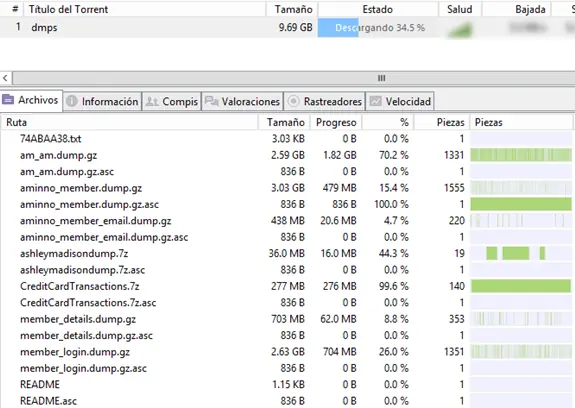Sort files by the % column header
Viewport: 575px width, 408px height.
(388, 122)
